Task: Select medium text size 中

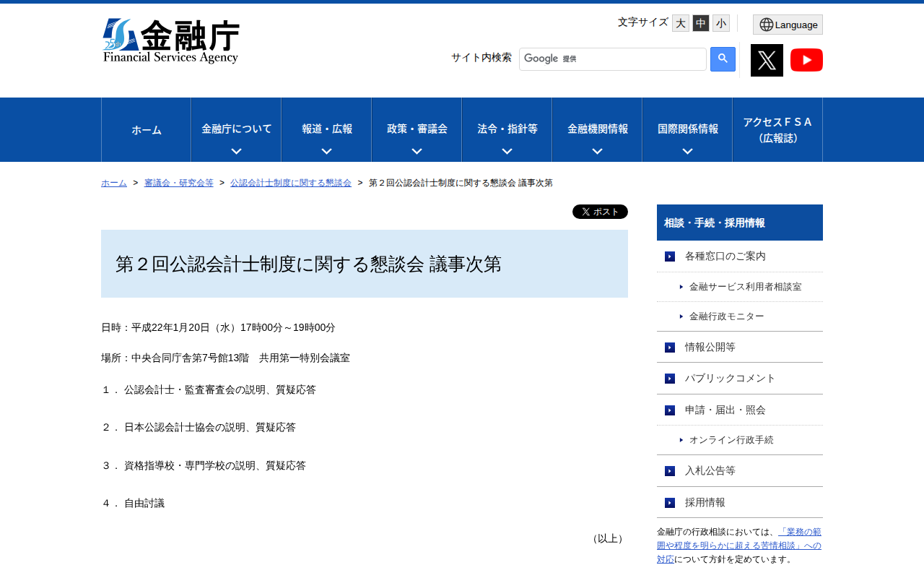Action: [x=700, y=22]
